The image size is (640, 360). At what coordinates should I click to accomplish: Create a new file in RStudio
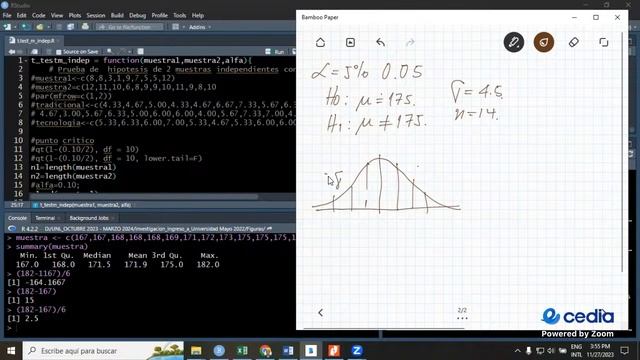click(x=7, y=27)
